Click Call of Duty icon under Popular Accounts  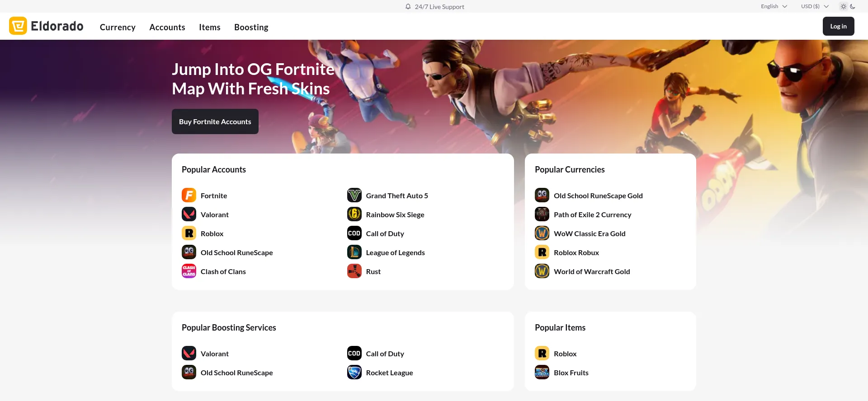[x=354, y=233]
